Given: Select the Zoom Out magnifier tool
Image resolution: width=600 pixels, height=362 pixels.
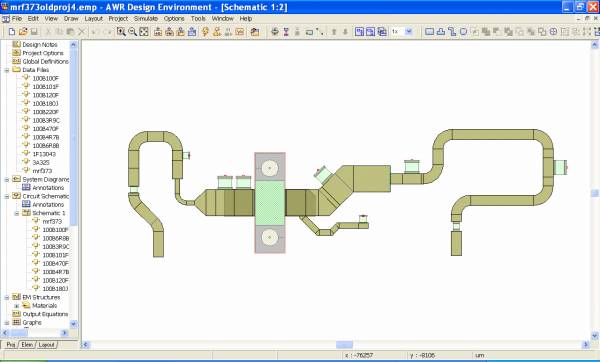Looking at the screenshot, I should click(132, 32).
